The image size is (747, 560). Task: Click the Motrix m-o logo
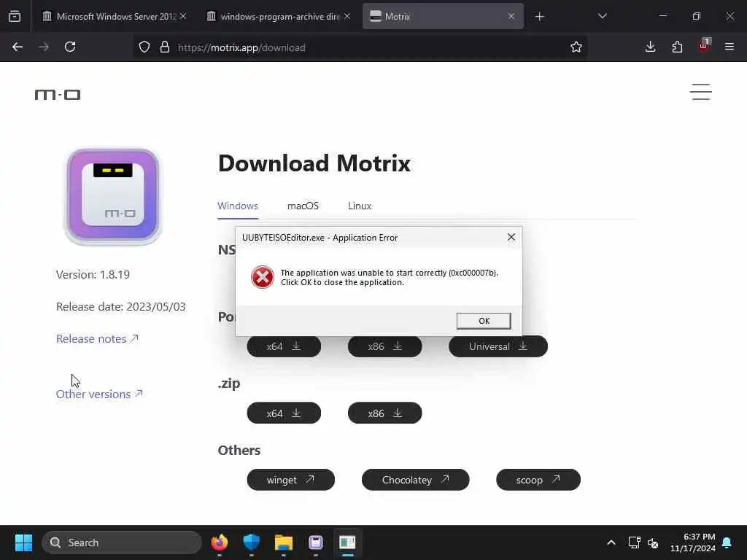click(58, 95)
